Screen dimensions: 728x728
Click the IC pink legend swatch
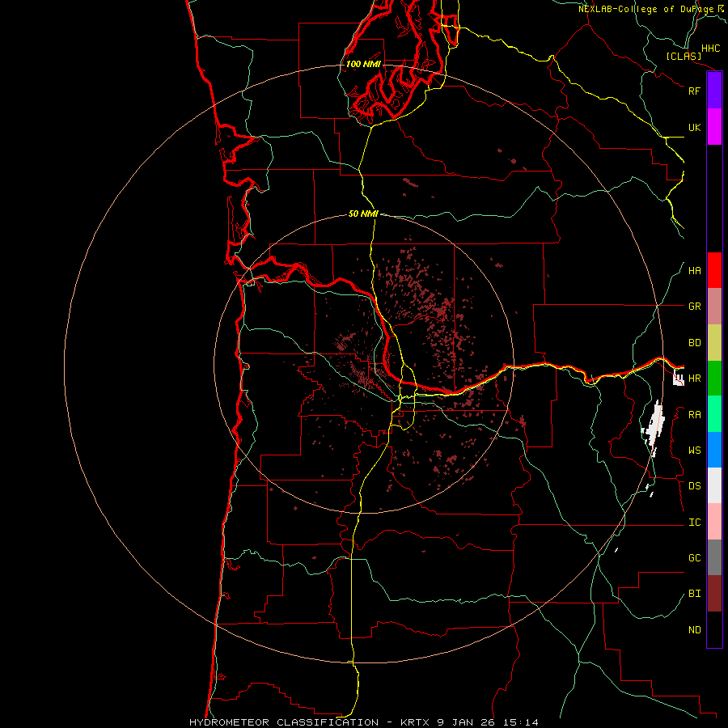[714, 522]
